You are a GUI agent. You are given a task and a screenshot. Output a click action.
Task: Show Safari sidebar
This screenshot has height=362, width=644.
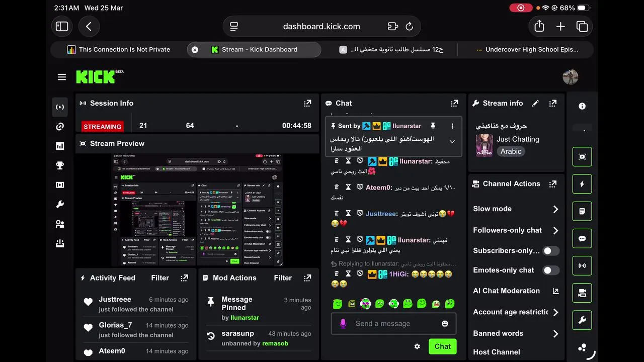(62, 27)
